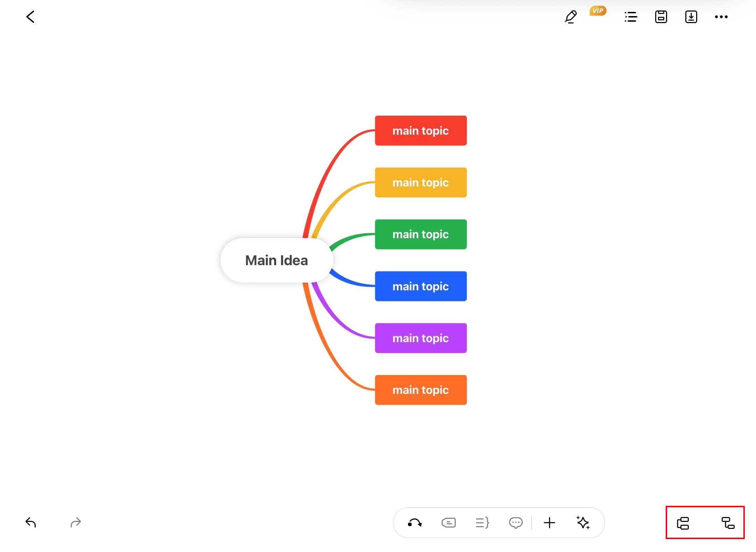Open the outline list view
The image size is (756, 552).
click(x=631, y=17)
